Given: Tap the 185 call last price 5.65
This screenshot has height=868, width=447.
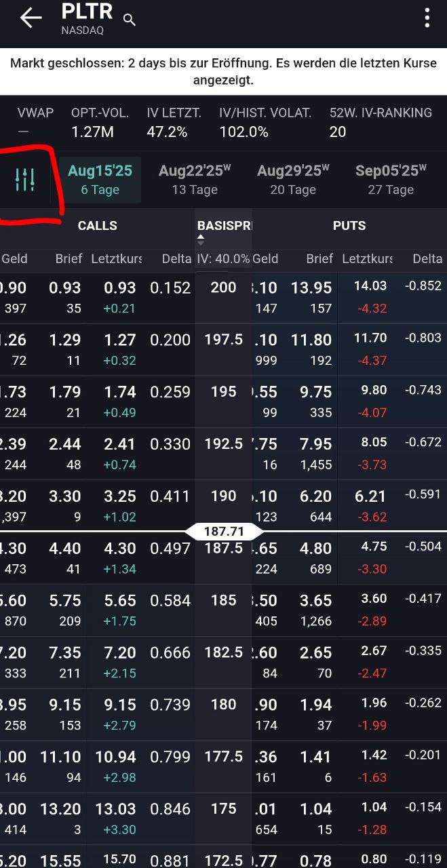Looking at the screenshot, I should [x=119, y=601].
